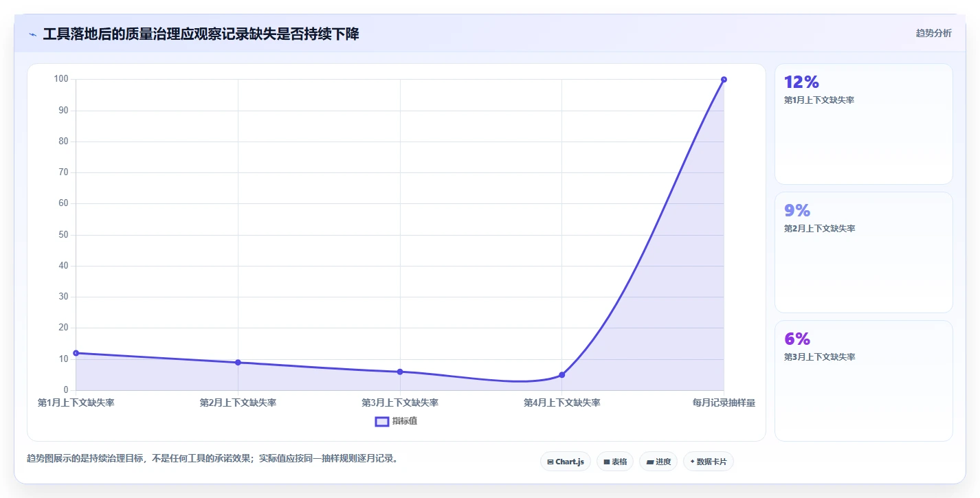Open the 9% 第2月上下文缺失率 card

tap(864, 252)
